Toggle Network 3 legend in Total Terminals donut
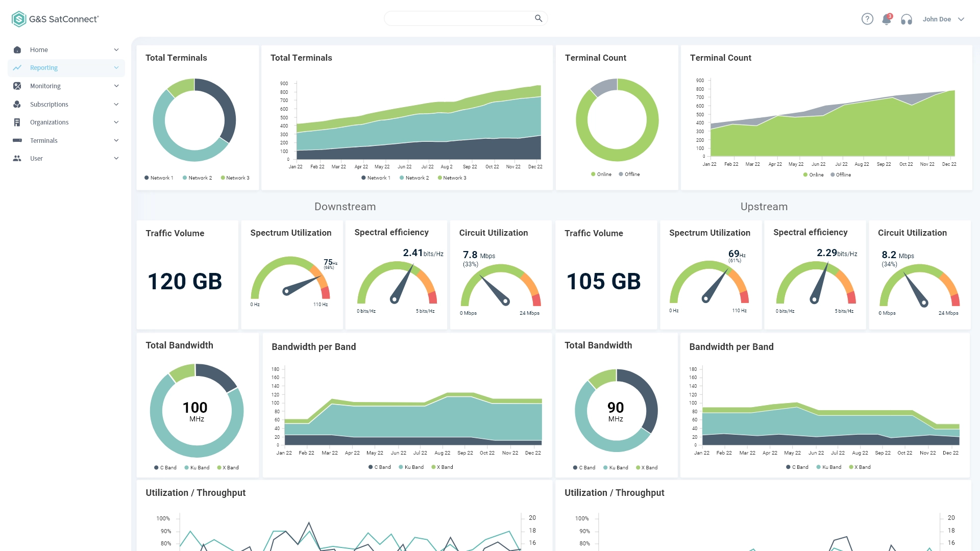Screen dimensions: 980x551 pyautogui.click(x=235, y=178)
